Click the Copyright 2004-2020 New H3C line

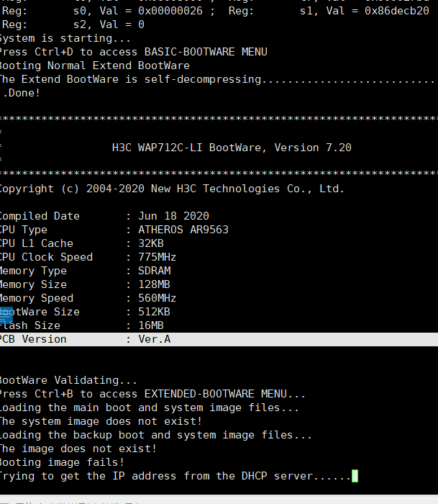pos(172,189)
